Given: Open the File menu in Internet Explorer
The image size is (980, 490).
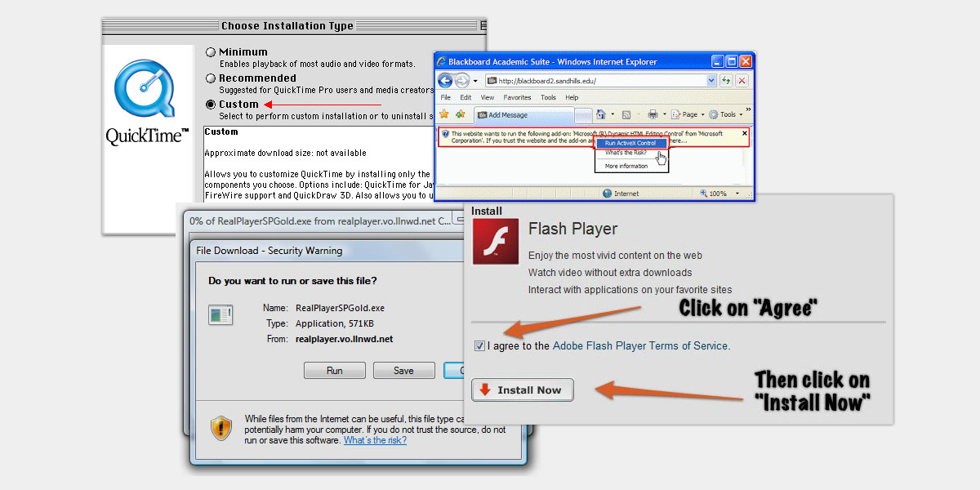Looking at the screenshot, I should click(x=446, y=97).
